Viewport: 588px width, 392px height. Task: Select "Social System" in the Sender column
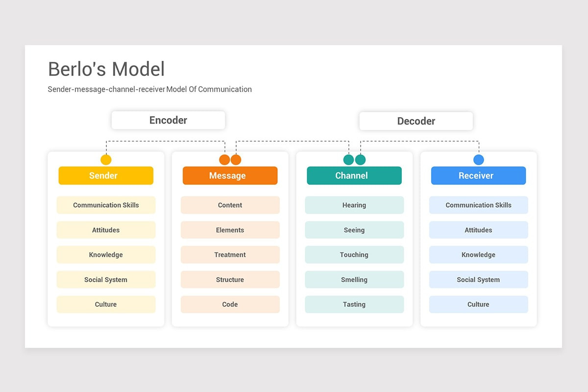coord(106,280)
